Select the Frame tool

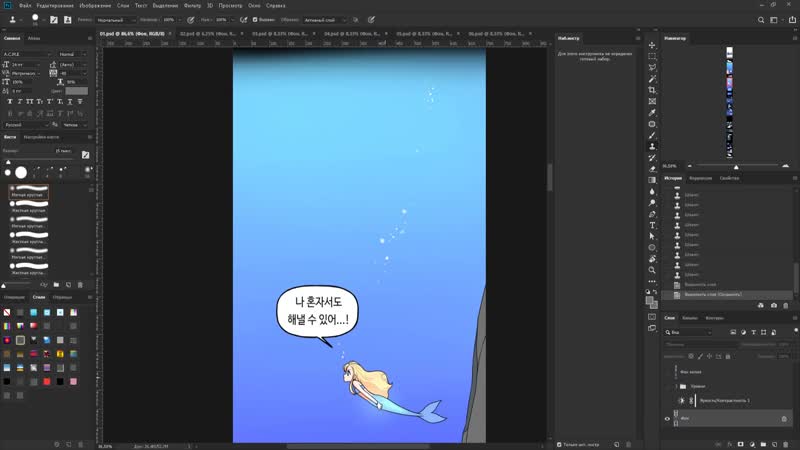(x=652, y=102)
